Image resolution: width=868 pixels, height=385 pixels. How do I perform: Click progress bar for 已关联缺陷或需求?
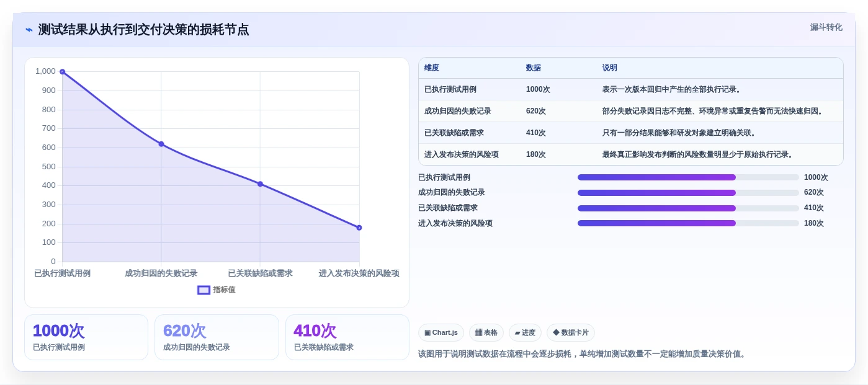(688, 208)
